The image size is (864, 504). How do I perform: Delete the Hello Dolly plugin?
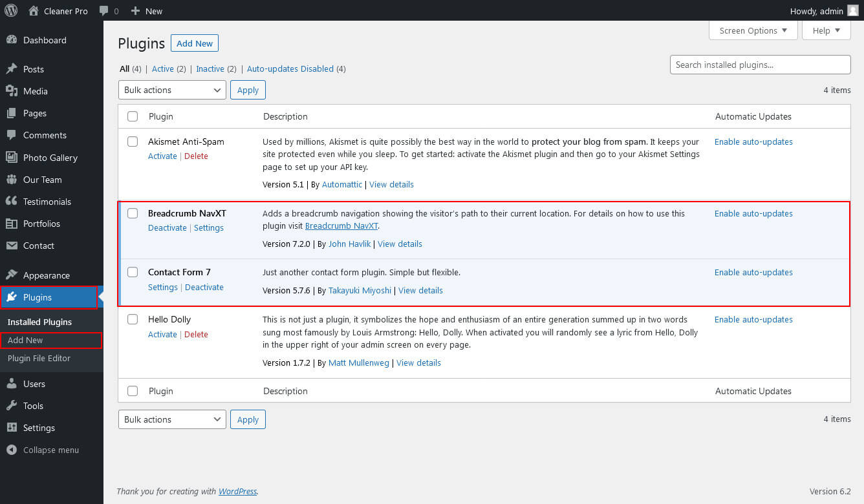196,334
